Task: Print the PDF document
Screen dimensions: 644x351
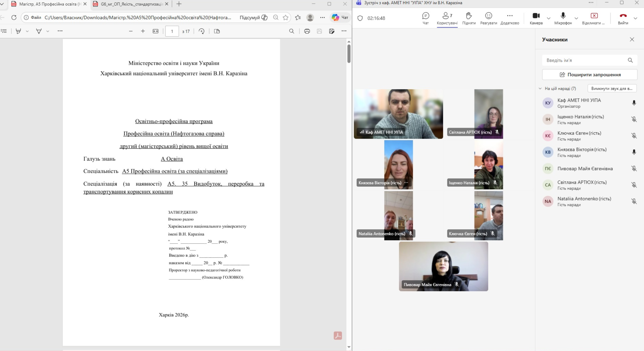Action: pos(307,31)
